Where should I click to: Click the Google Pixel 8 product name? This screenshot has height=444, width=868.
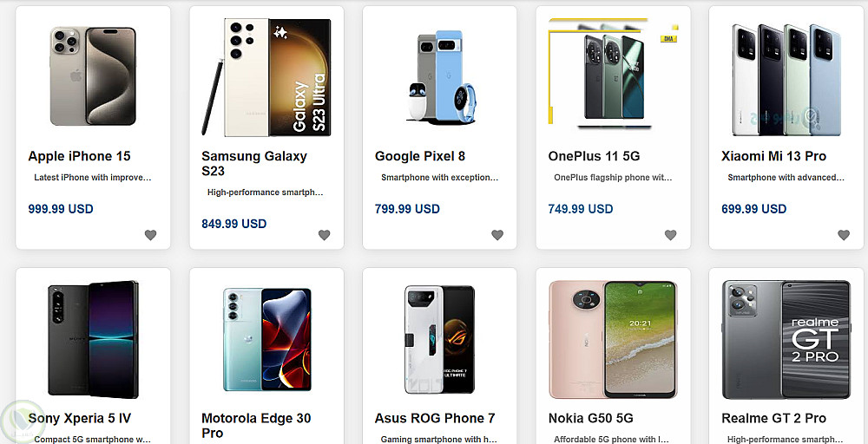tap(420, 156)
